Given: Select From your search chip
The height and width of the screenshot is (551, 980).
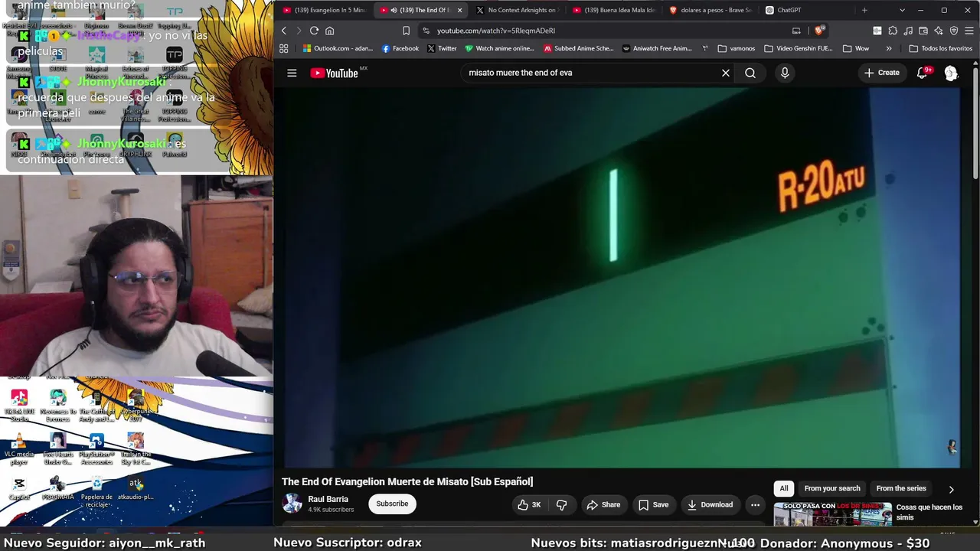Looking at the screenshot, I should point(832,488).
